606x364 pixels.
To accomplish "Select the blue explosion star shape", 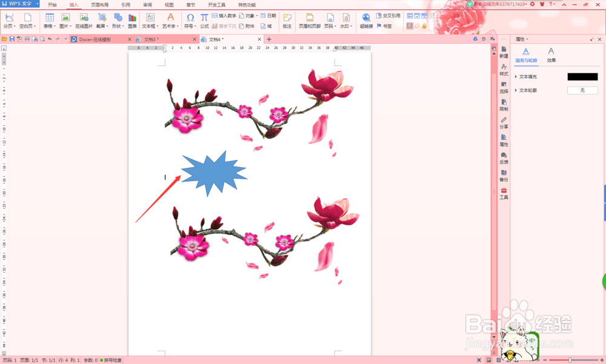I will click(214, 173).
